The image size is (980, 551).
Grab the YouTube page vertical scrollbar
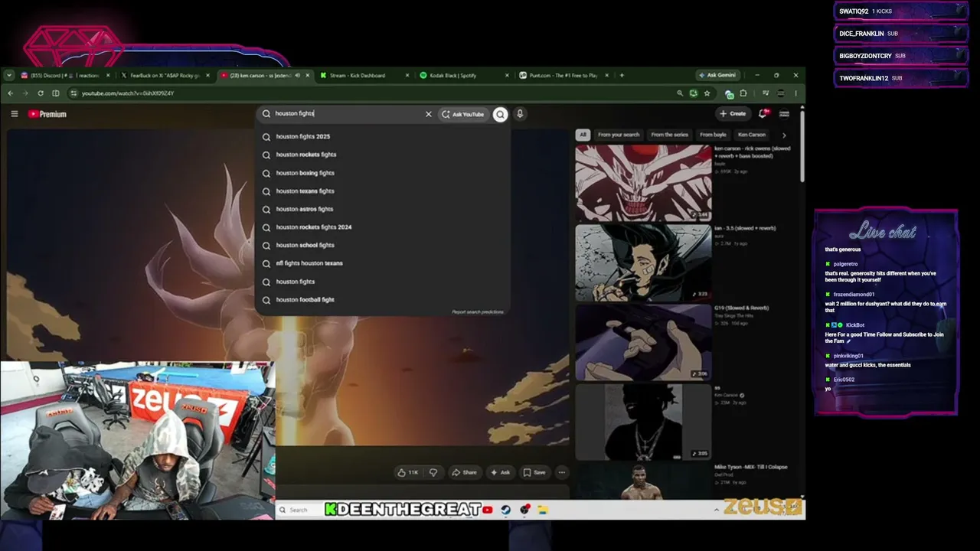[x=802, y=145]
